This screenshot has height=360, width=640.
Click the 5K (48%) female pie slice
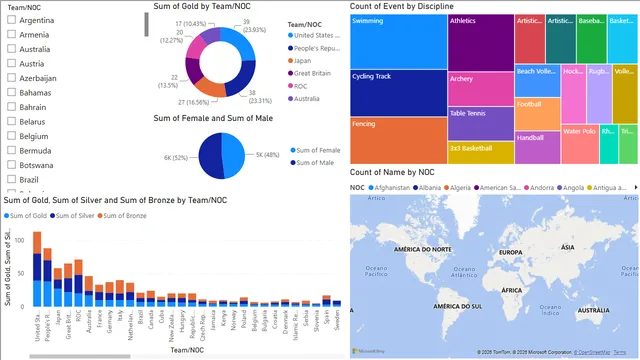(x=233, y=156)
